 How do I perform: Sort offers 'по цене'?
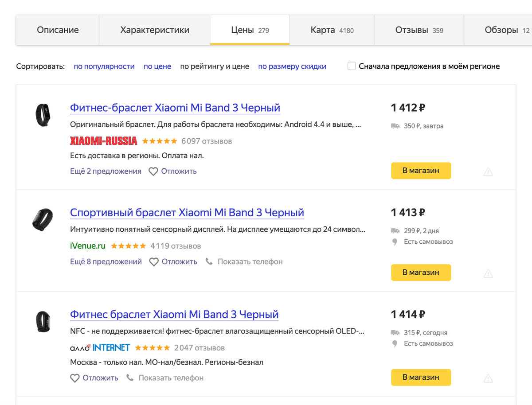click(157, 66)
